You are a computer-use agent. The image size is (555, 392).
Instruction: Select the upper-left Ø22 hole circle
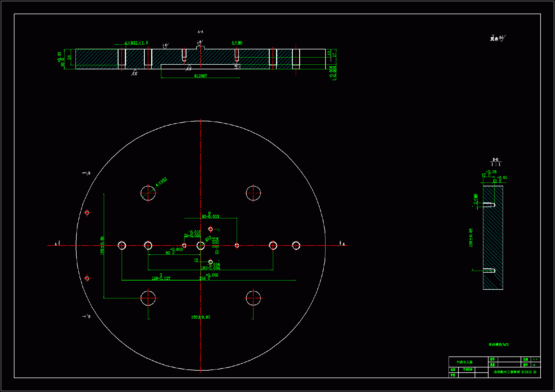click(148, 193)
